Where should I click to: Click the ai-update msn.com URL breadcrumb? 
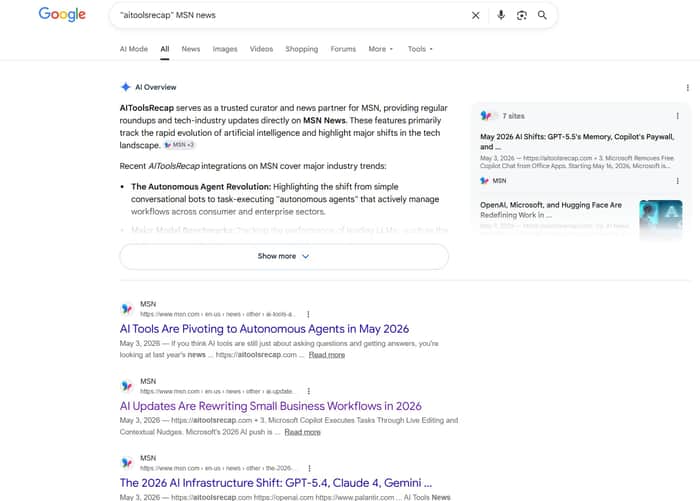[217, 392]
